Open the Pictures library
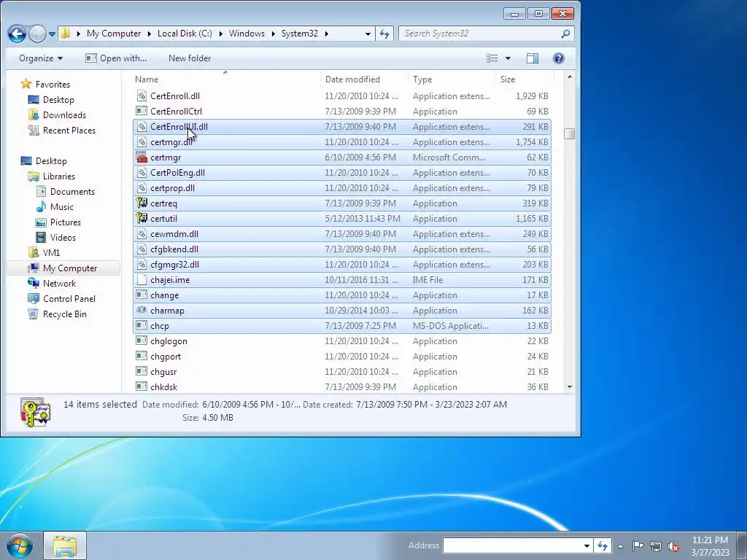The height and width of the screenshot is (560, 747). coord(59,222)
